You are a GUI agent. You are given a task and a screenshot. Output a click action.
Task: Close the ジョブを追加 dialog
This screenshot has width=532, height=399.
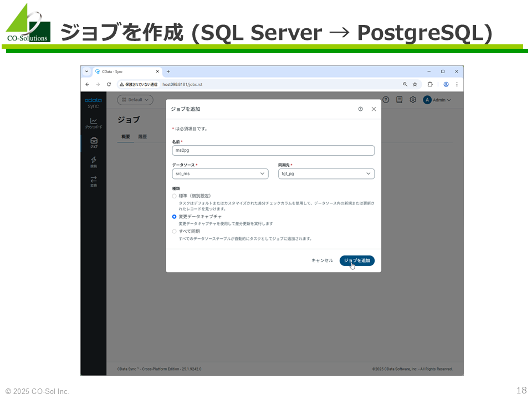click(374, 109)
